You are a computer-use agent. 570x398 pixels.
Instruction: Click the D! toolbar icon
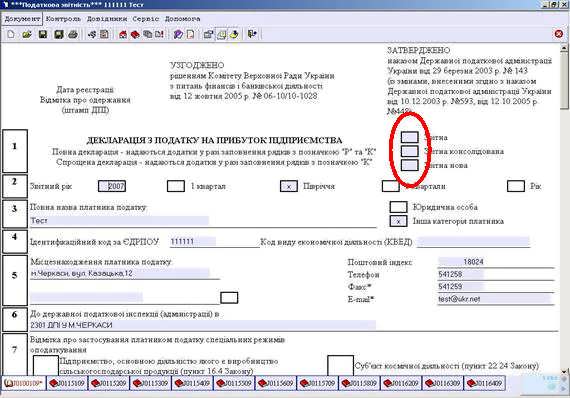coord(159,35)
